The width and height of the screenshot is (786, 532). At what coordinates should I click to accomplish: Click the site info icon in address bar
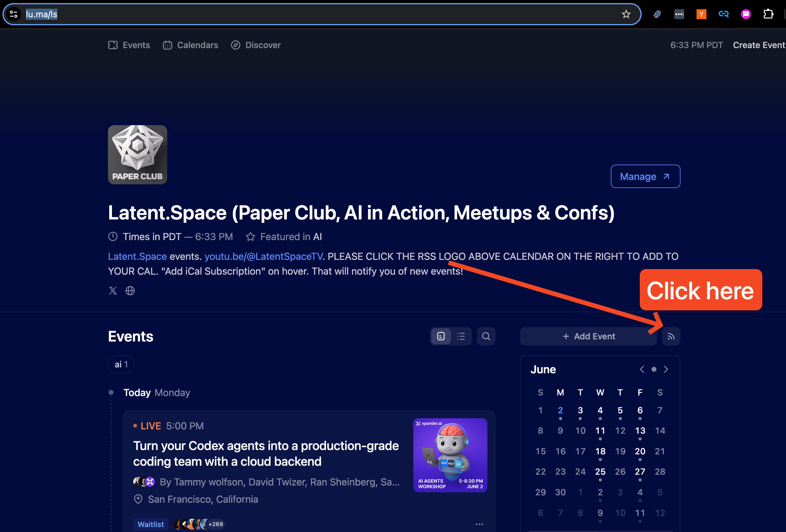coord(14,14)
